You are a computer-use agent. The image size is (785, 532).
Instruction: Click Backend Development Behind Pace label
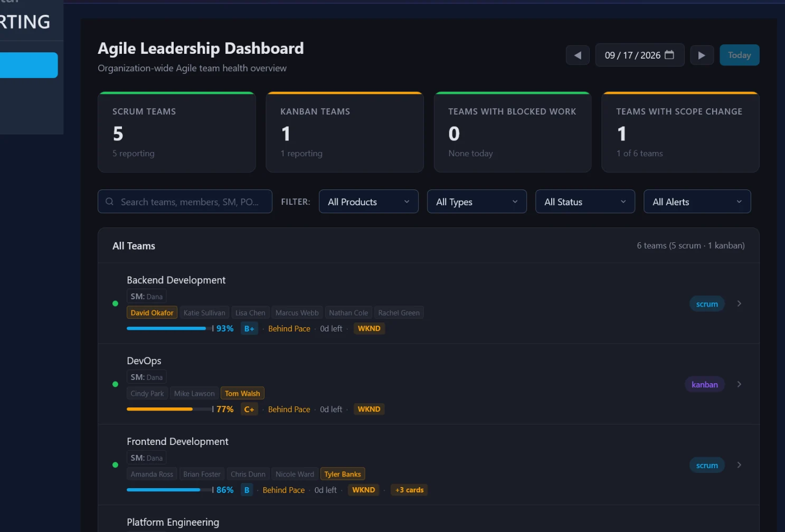tap(289, 328)
